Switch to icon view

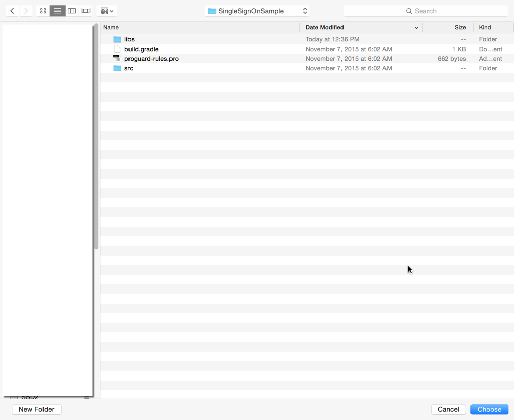43,11
